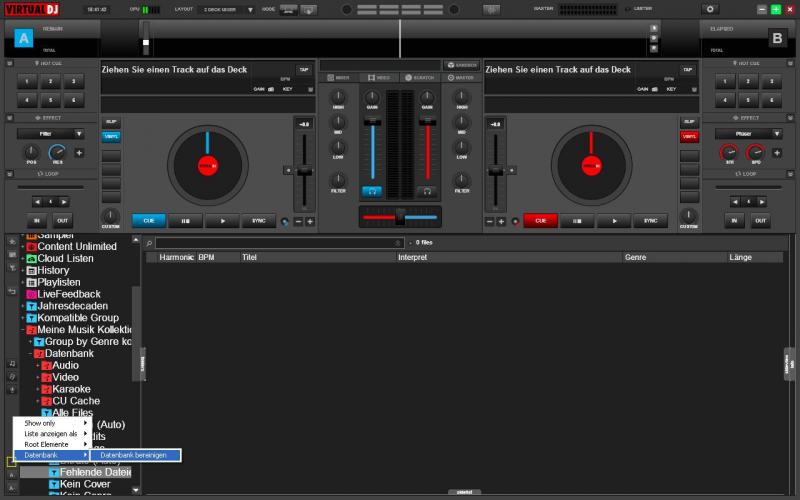Click the right deck headphone cue icon
This screenshot has height=500, width=800.
[428, 190]
